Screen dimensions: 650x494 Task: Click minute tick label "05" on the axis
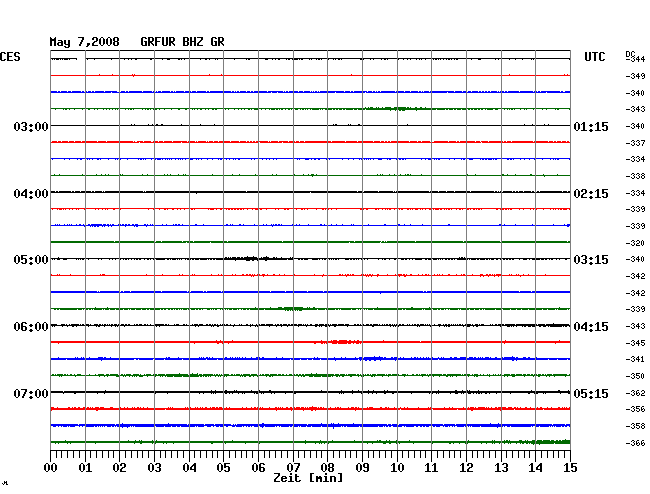pos(223,467)
